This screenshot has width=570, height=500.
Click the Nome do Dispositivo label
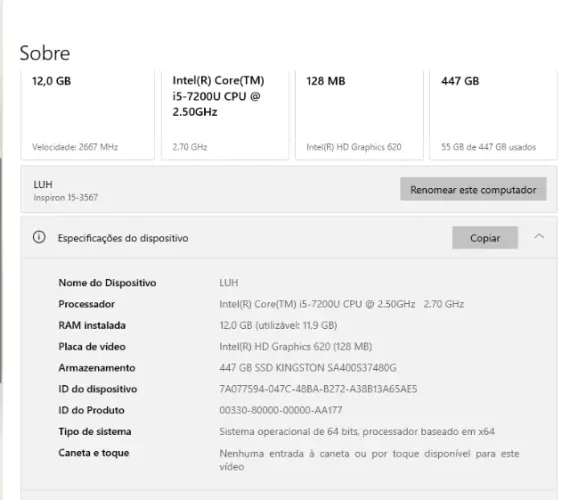[107, 283]
